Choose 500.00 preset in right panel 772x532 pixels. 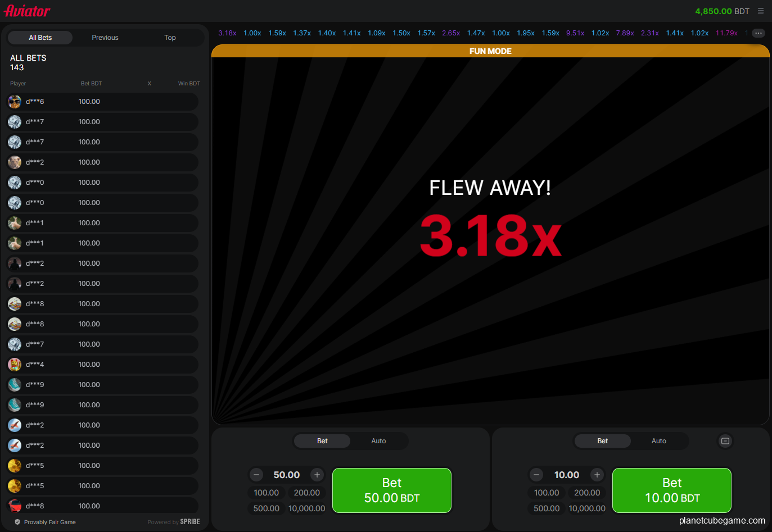[547, 508]
